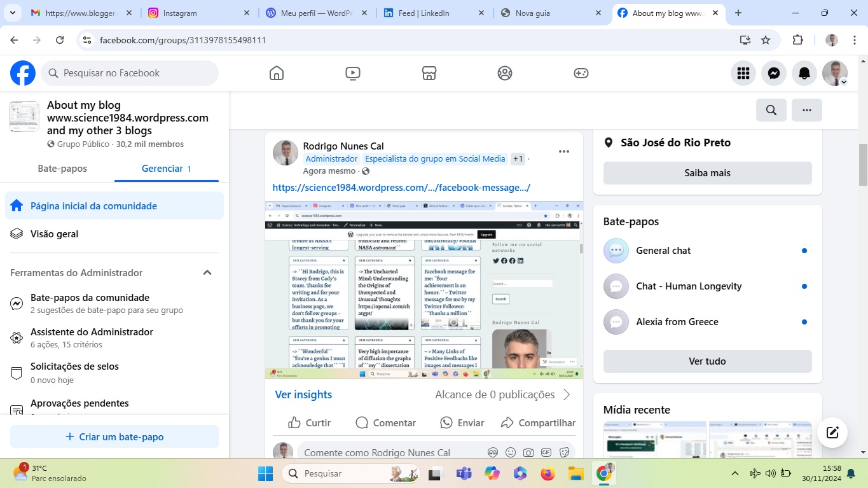
Task: Comment on the post via Comentar
Action: tap(385, 422)
